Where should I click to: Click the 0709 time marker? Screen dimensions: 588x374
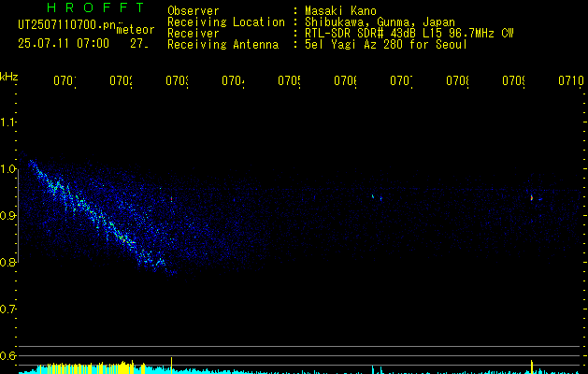coord(513,80)
